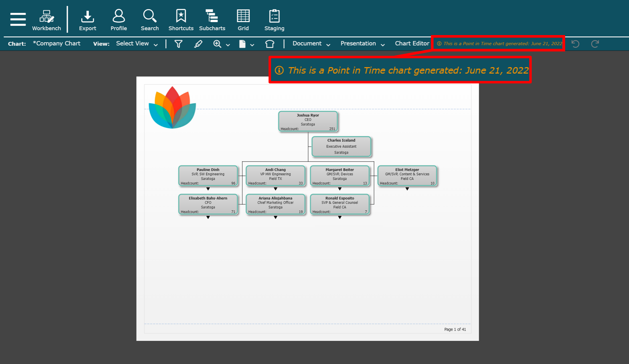Viewport: 629px width, 364px height.
Task: Open the Presentation menu
Action: click(x=362, y=44)
